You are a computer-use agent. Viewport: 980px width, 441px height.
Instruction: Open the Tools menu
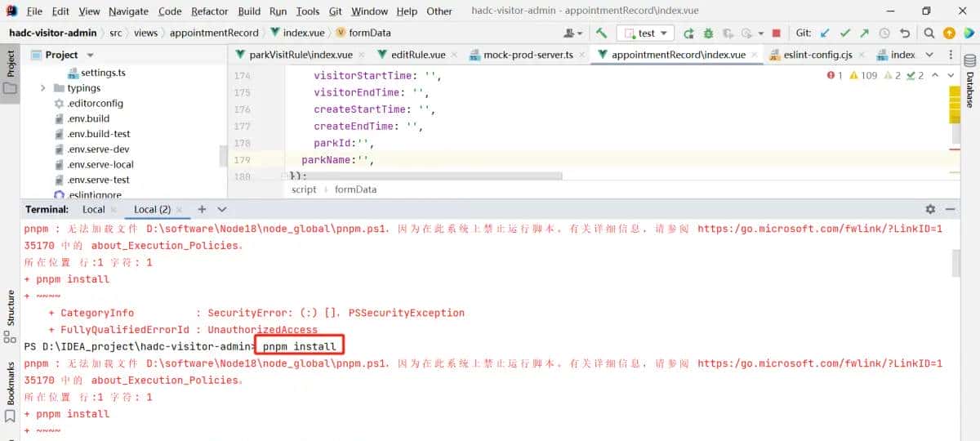[308, 11]
